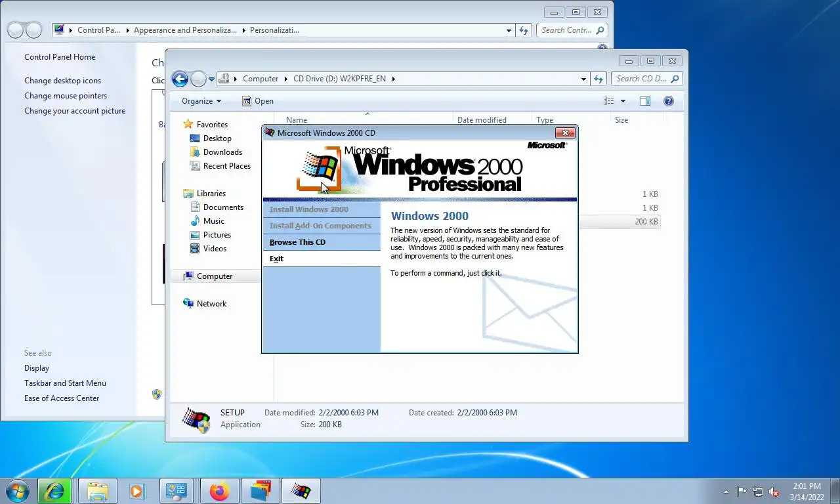Click SETUP application icon in details pane

[196, 419]
